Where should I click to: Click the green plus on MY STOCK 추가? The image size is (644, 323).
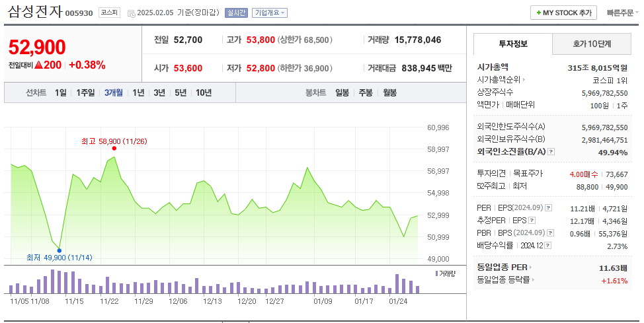click(538, 13)
